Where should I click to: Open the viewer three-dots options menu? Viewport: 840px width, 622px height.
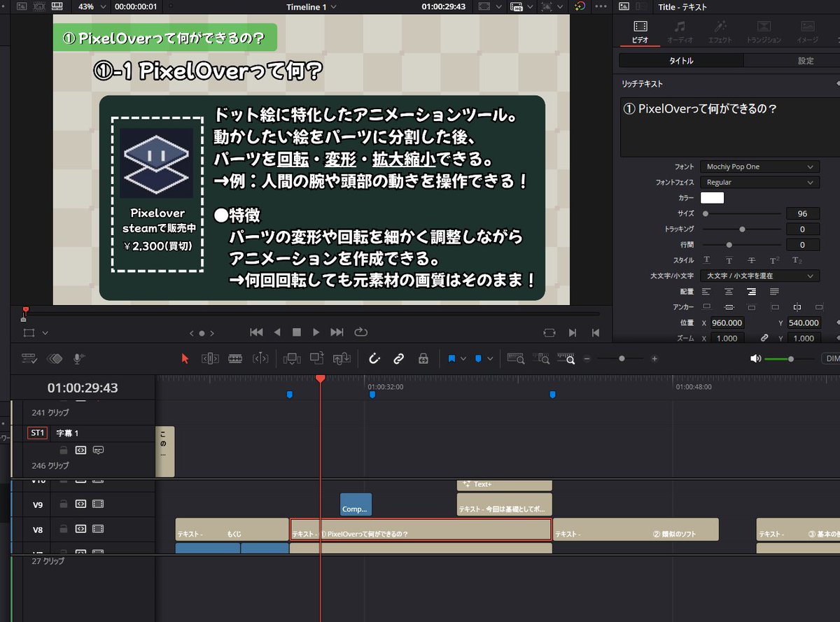[601, 6]
